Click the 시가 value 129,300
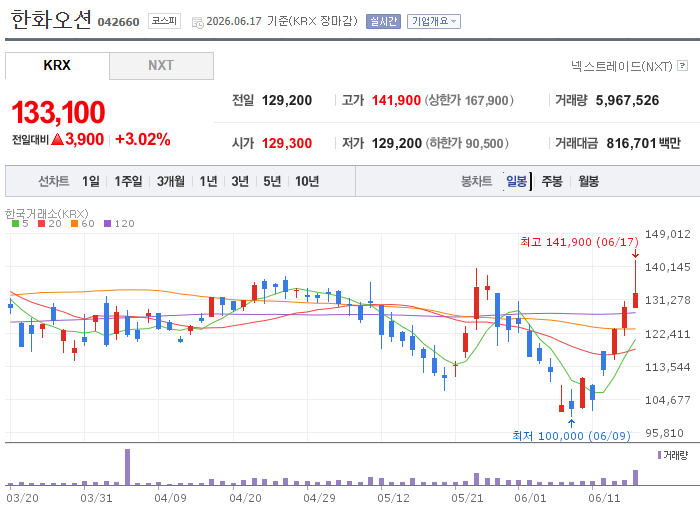This screenshot has width=700, height=507. click(287, 143)
